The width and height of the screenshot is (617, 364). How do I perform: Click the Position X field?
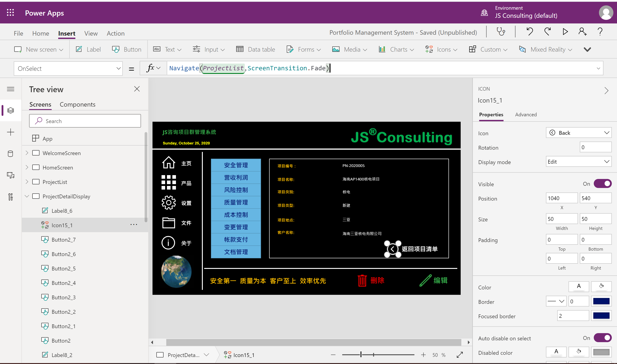point(562,198)
